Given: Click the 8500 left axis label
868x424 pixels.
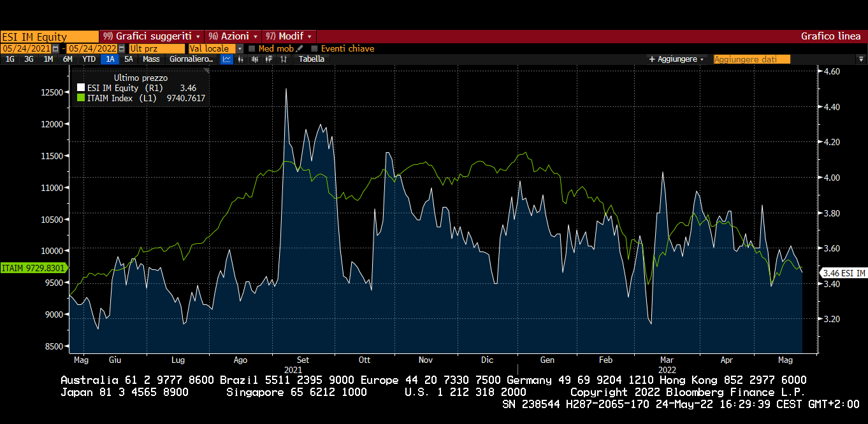Looking at the screenshot, I should pos(54,347).
